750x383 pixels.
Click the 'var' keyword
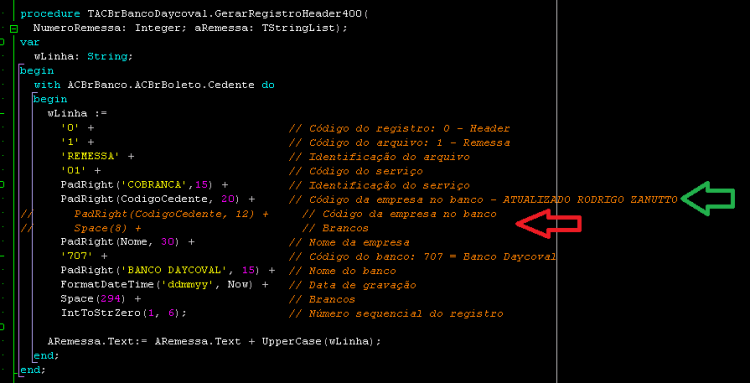(x=30, y=43)
